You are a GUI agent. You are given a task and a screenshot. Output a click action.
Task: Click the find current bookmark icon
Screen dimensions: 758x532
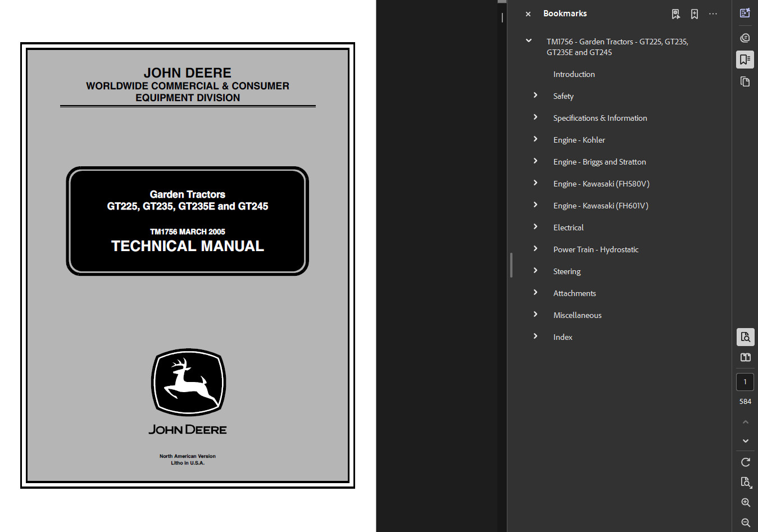[676, 14]
